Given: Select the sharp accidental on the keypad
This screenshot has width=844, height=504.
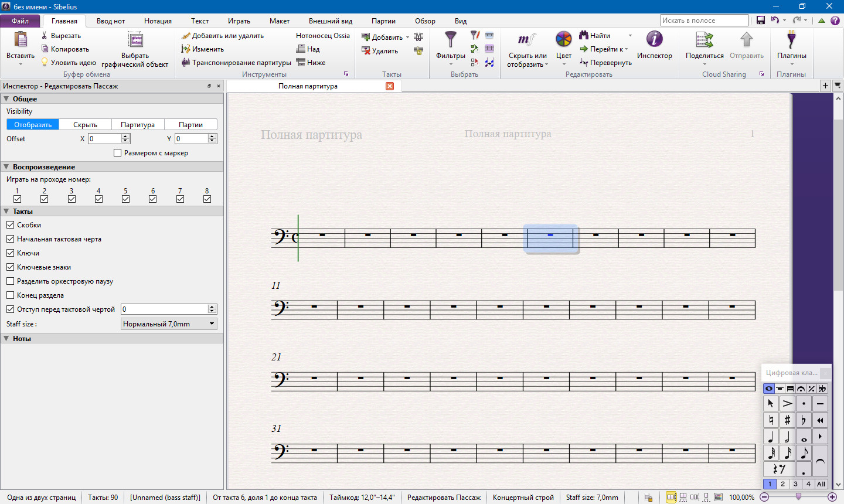Looking at the screenshot, I should (787, 420).
